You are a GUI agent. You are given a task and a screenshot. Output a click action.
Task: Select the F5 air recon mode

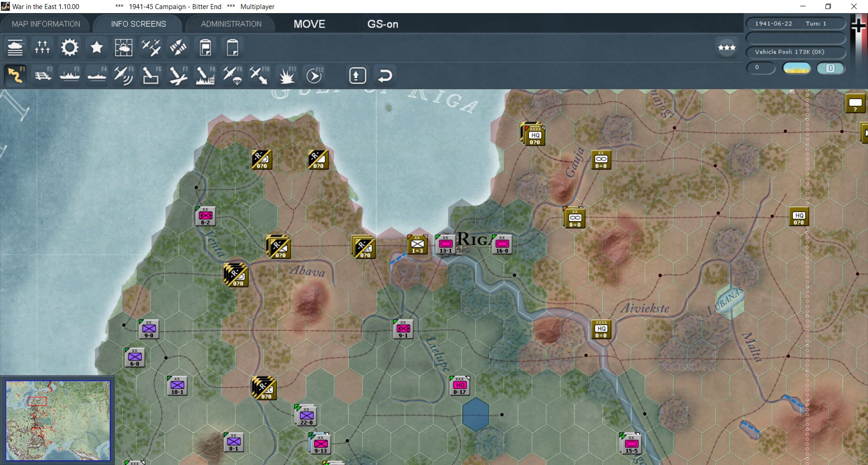coord(123,75)
